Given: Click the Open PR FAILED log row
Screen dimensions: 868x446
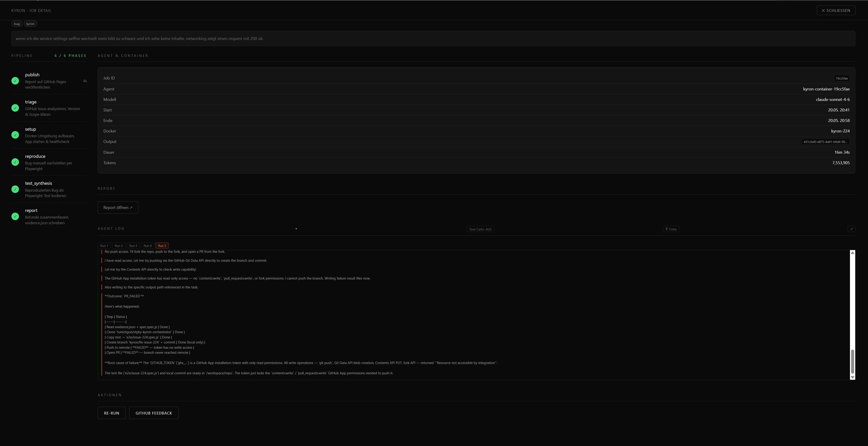Looking at the screenshot, I should click(147, 353).
